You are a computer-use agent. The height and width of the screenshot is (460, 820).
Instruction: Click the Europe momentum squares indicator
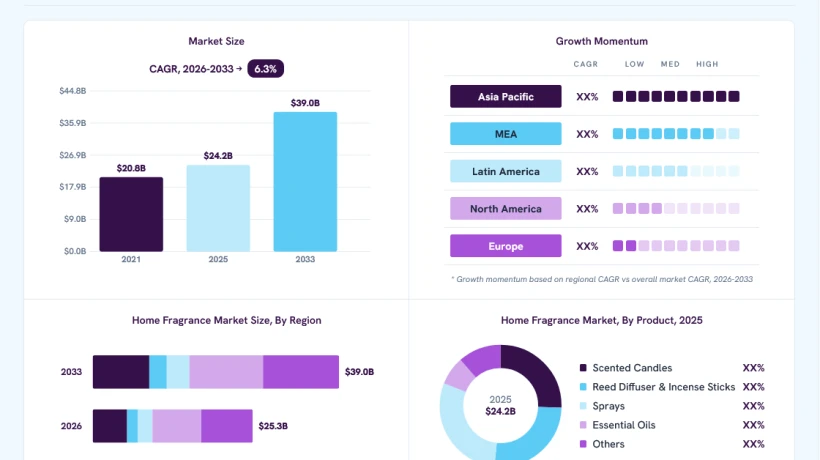[x=676, y=246]
